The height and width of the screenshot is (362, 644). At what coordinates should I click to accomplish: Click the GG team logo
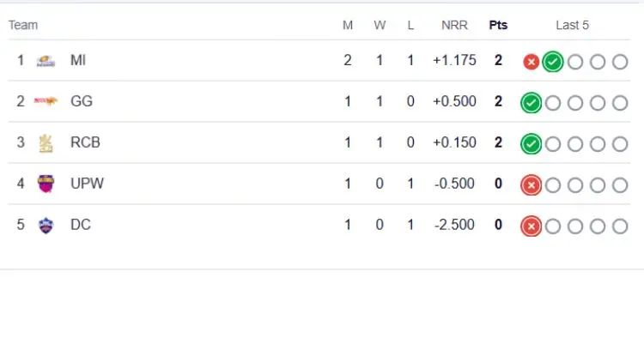46,101
